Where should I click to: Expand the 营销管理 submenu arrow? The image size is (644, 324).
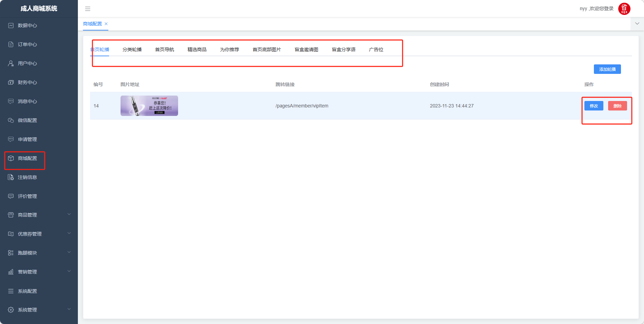coord(69,271)
